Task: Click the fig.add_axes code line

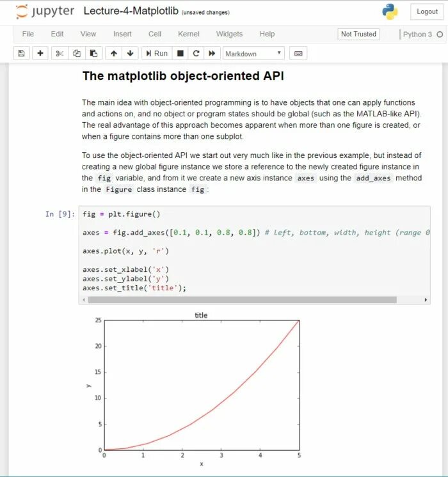Action: coord(256,233)
